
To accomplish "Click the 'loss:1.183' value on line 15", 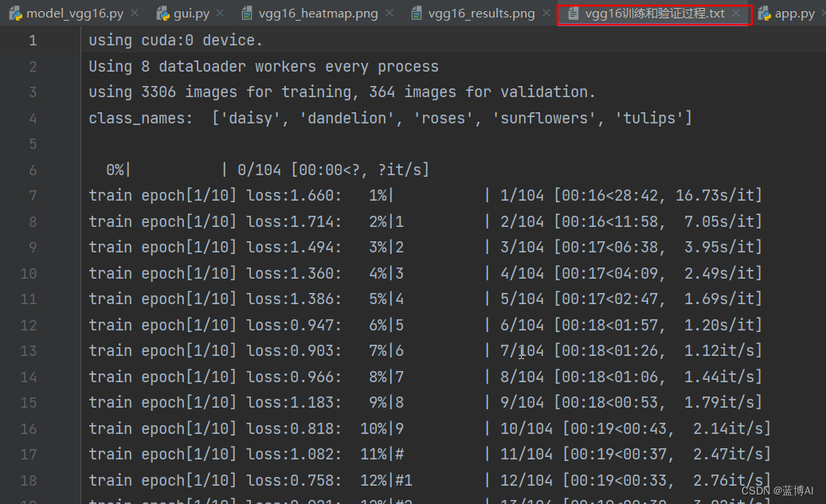I will click(x=294, y=403).
